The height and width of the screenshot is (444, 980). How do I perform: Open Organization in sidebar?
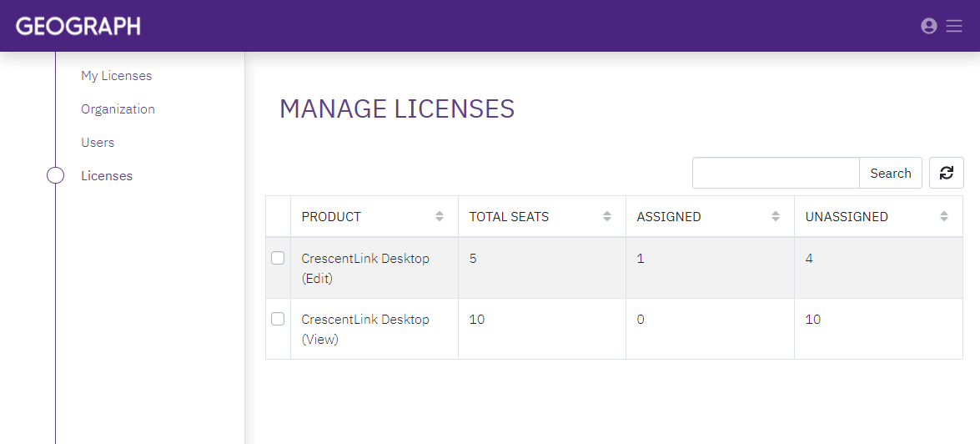tap(118, 108)
